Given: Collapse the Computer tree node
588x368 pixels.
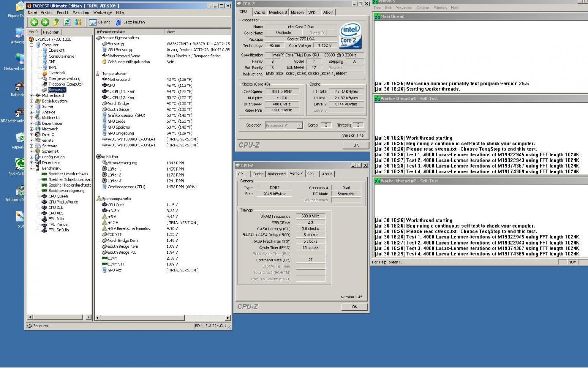Looking at the screenshot, I should pyautogui.click(x=31, y=45).
